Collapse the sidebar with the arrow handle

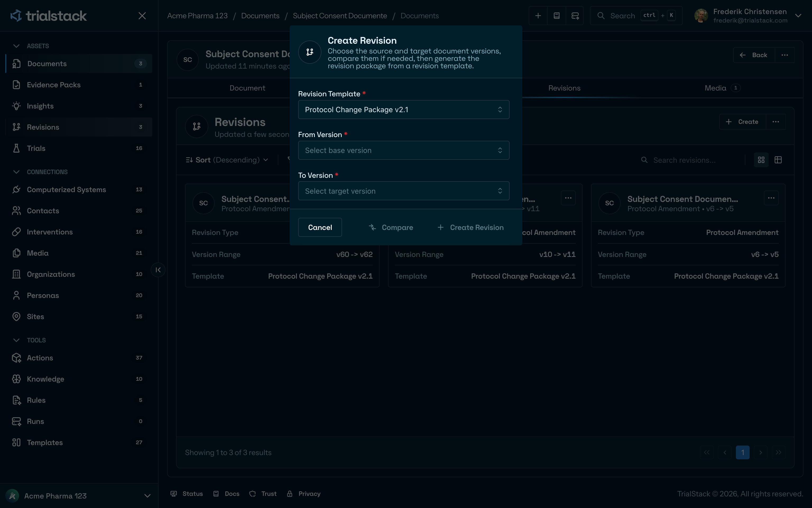click(158, 270)
